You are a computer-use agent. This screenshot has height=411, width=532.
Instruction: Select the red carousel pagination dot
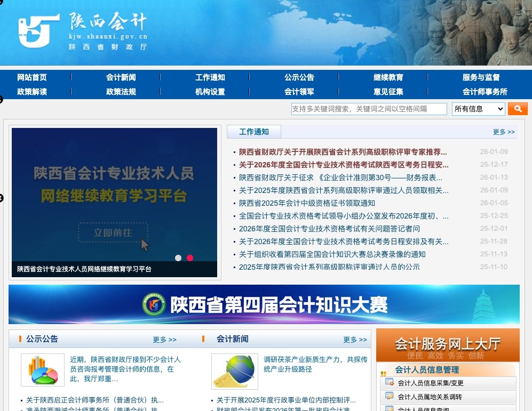pos(190,258)
